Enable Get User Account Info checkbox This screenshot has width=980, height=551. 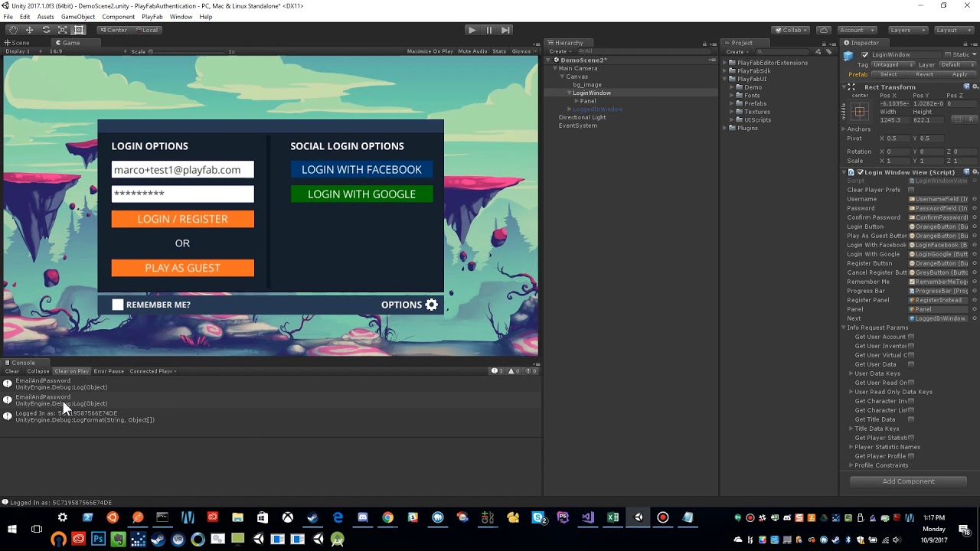pyautogui.click(x=911, y=337)
